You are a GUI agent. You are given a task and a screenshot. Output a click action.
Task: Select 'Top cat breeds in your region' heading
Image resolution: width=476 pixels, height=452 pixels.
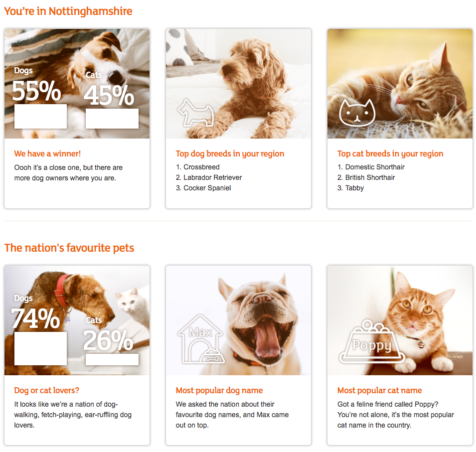390,153
